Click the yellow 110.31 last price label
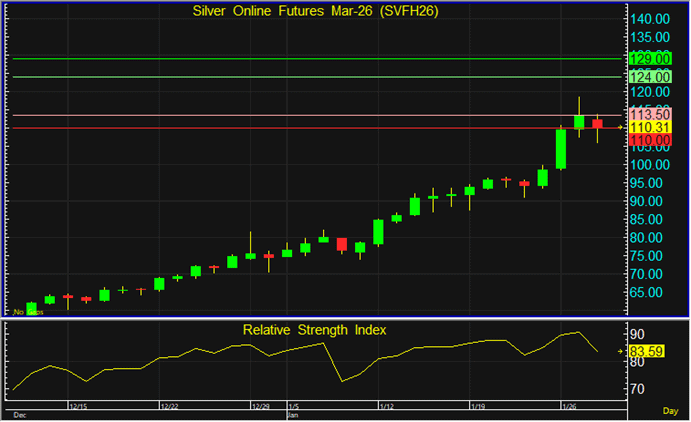691x422 pixels. [650, 127]
